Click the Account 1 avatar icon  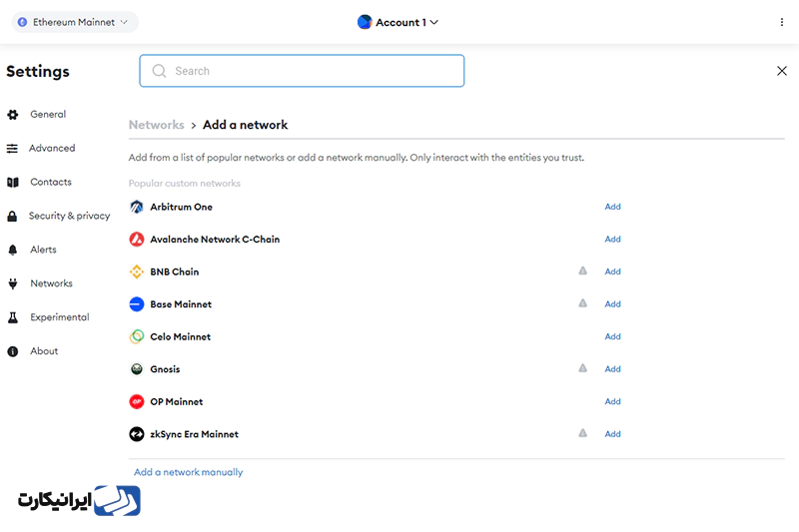(x=365, y=22)
